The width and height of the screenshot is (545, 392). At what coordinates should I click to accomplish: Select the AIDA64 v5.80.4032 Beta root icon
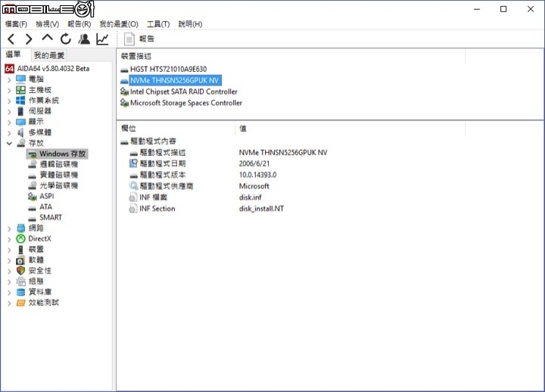tap(9, 68)
